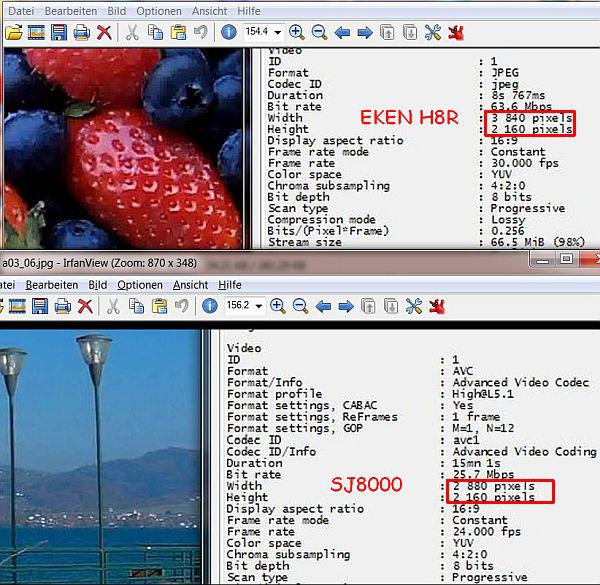Copy icon in upper toolbar
This screenshot has width=600, height=585.
155,33
